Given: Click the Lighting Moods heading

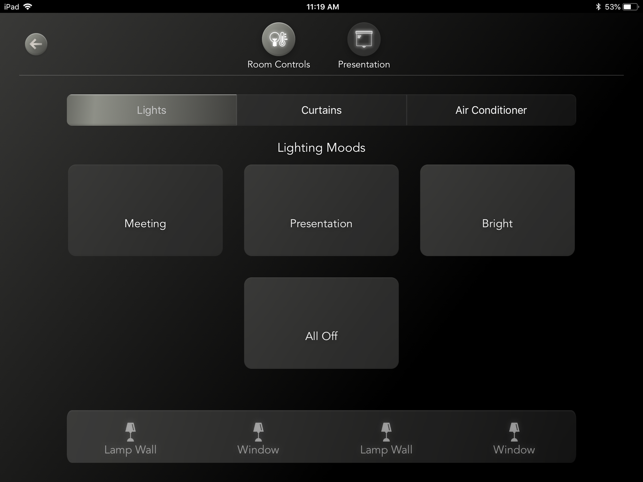Looking at the screenshot, I should pyautogui.click(x=321, y=148).
